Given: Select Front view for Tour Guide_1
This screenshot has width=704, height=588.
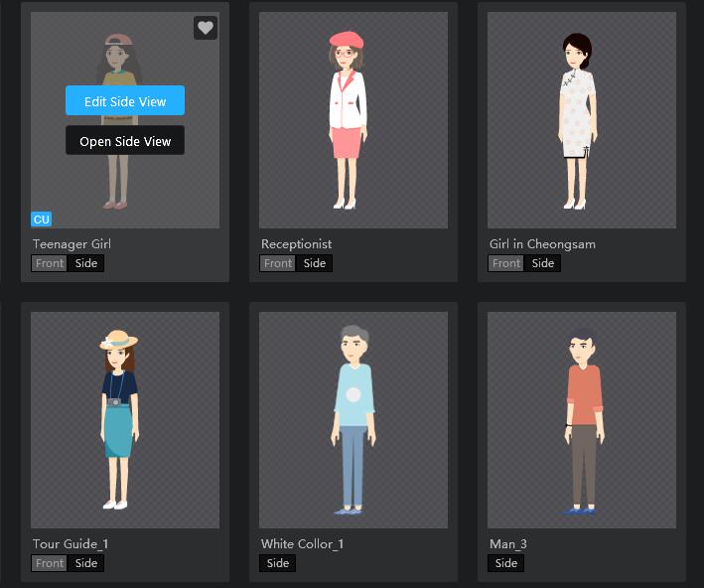Looking at the screenshot, I should point(50,563).
